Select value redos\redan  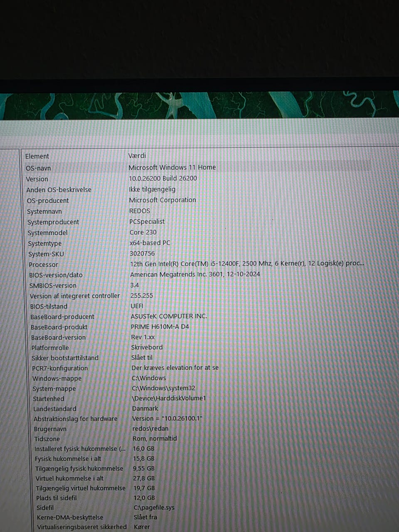(150, 429)
